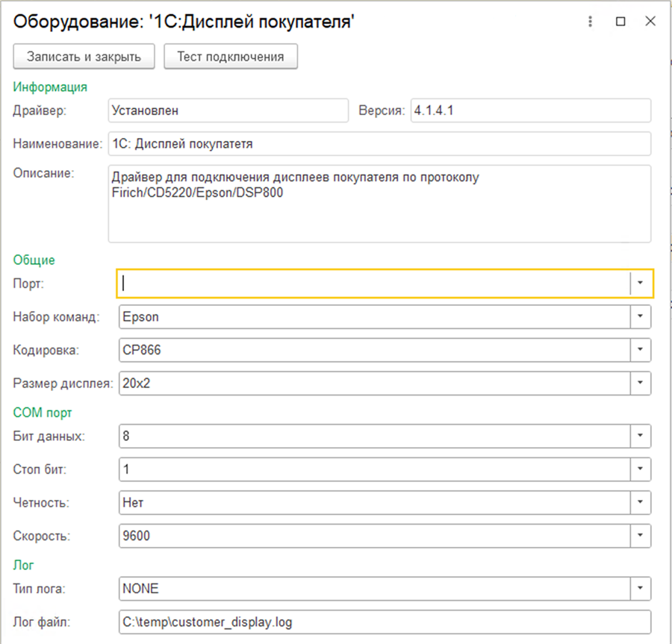
Task: Open the 'Скорость' baud rate dropdown
Action: [x=641, y=536]
